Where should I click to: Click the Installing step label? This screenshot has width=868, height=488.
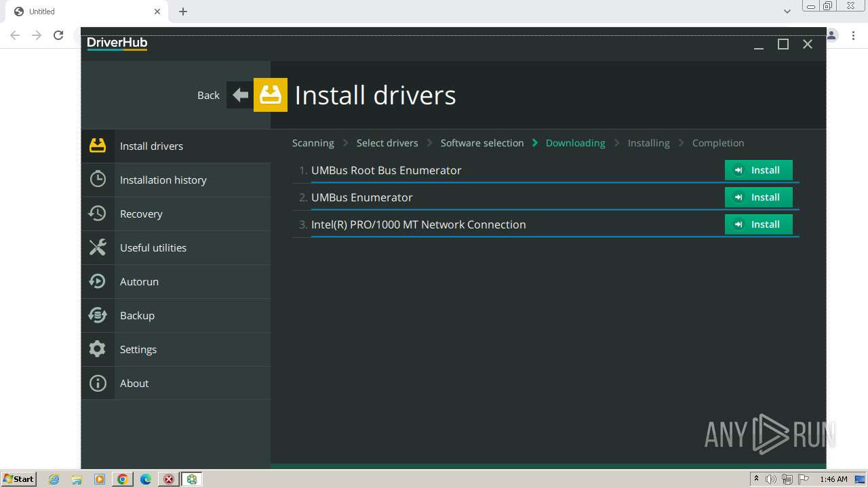coord(648,143)
